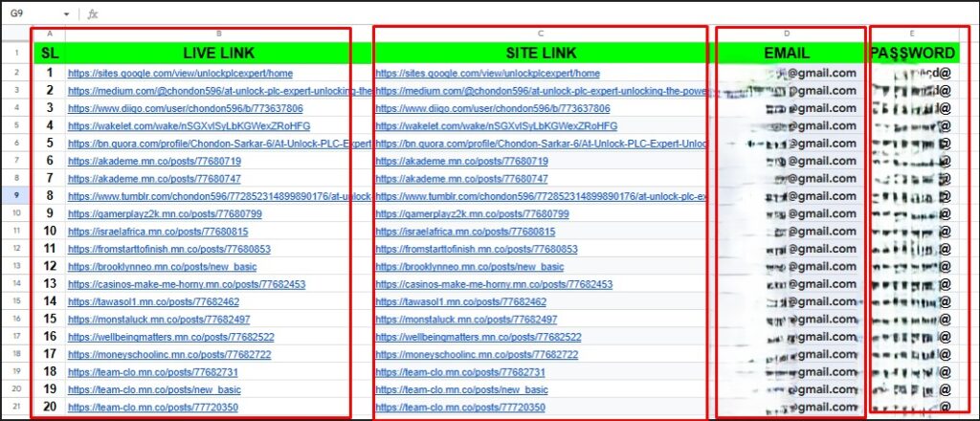Click the Name box showing G9
Image resolution: width=980 pixels, height=421 pixels.
pyautogui.click(x=37, y=13)
